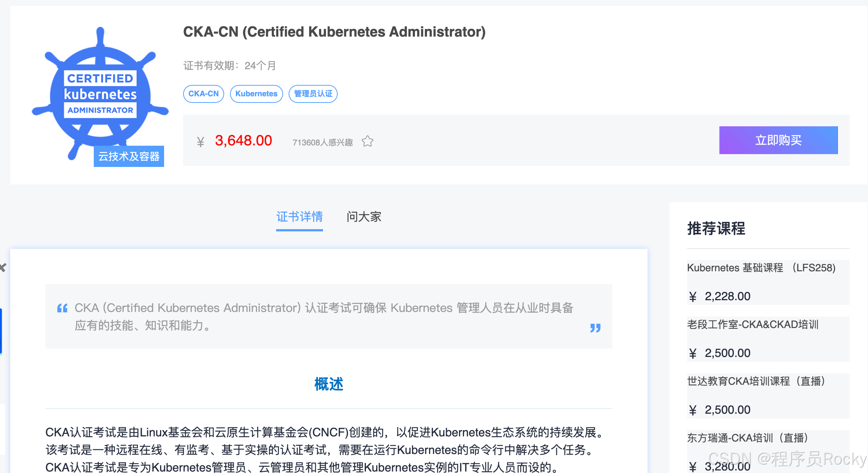
Task: Open 东方瑞通-CKA培训 (直播) course
Action: 748,438
